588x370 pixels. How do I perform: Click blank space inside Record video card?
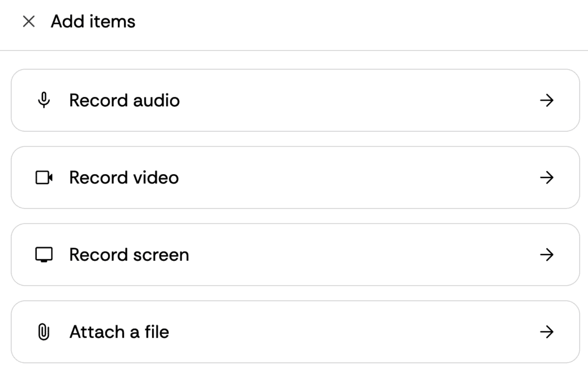(345, 178)
